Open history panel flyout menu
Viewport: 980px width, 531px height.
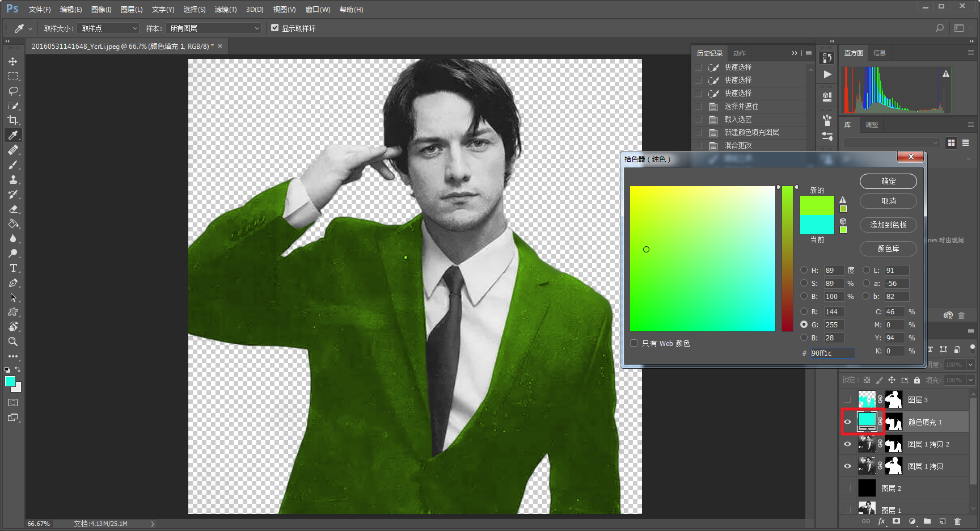809,53
